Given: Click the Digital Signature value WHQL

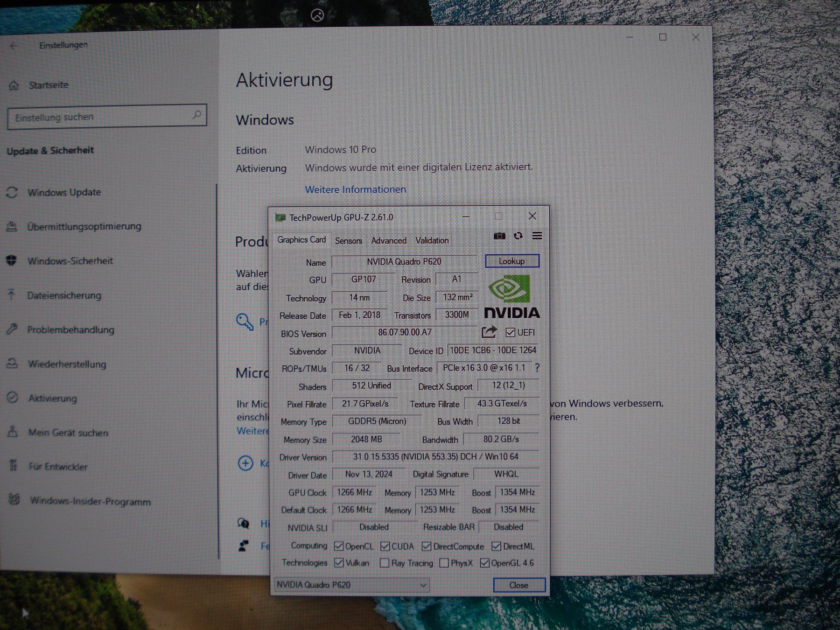Looking at the screenshot, I should tap(506, 474).
